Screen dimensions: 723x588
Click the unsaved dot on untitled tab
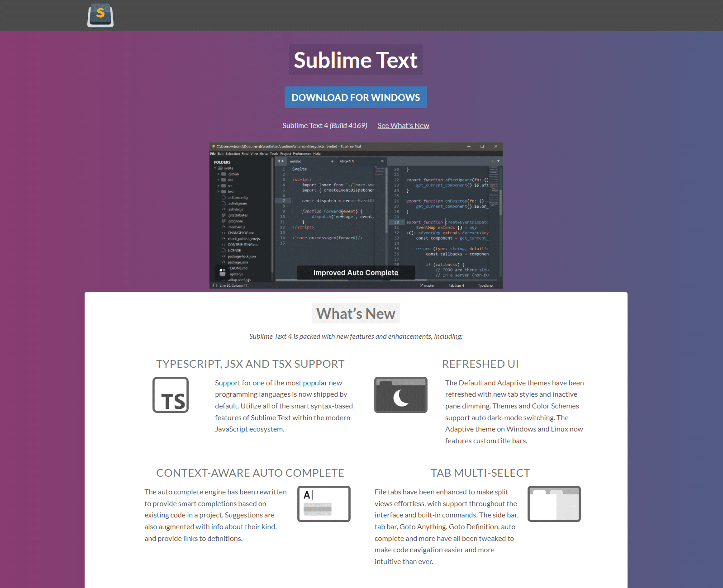coord(333,161)
